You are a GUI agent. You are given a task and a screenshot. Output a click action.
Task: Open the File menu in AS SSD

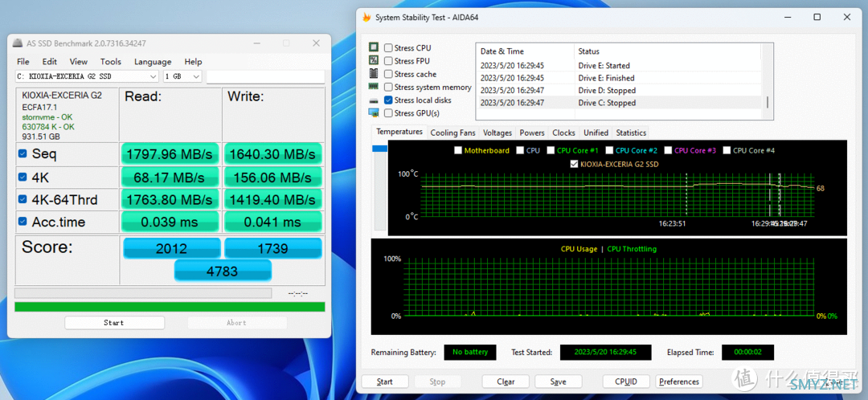[23, 61]
